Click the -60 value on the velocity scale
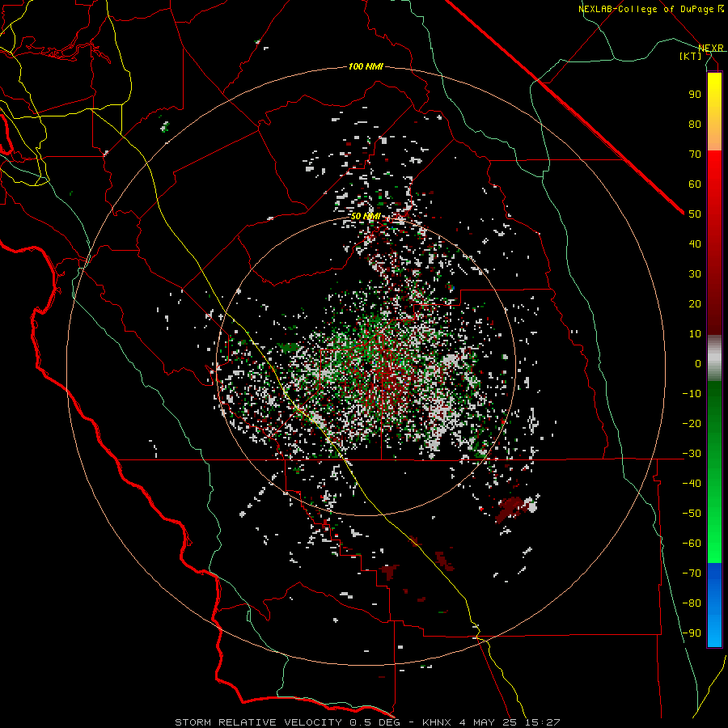 (692, 544)
